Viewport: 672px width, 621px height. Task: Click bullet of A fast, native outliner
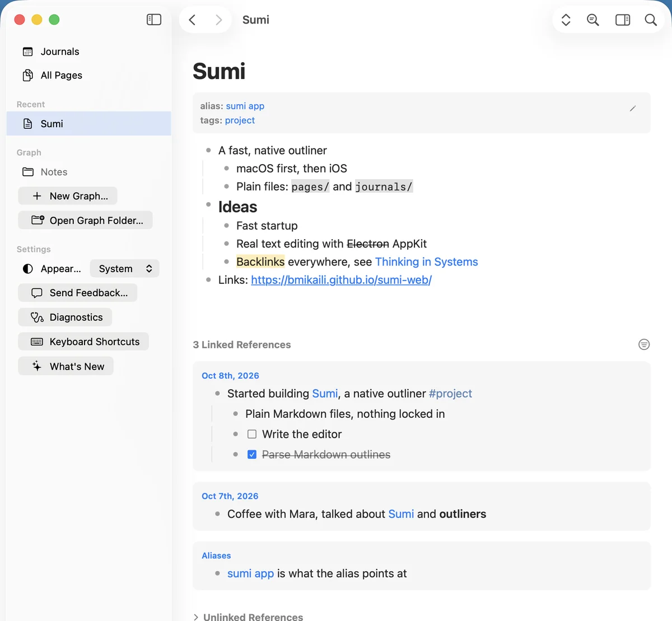[x=208, y=150]
